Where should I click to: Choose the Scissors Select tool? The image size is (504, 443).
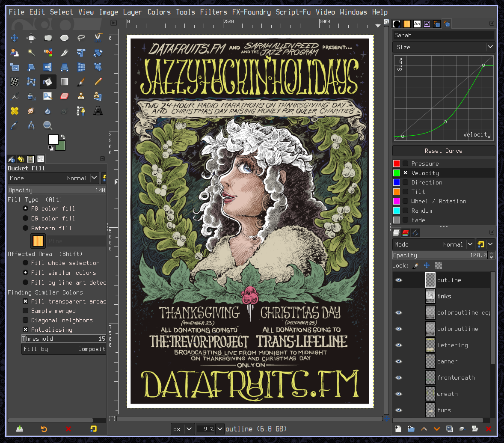click(x=98, y=38)
